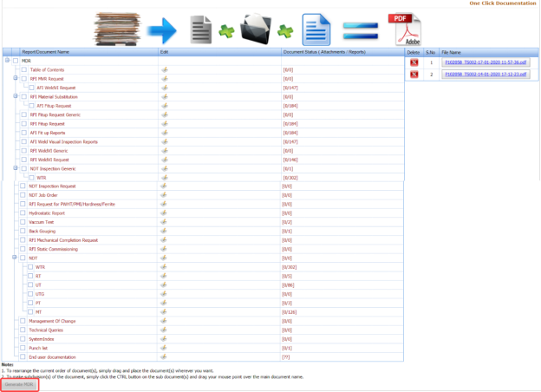This screenshot has width=541, height=392.
Task: Click the Adobe PDF icon
Action: pos(409,29)
